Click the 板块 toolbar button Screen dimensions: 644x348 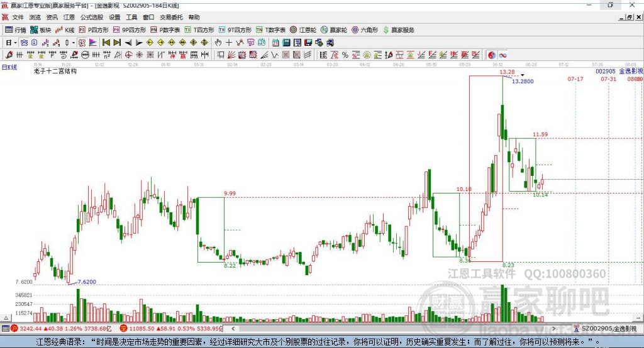tap(40, 30)
